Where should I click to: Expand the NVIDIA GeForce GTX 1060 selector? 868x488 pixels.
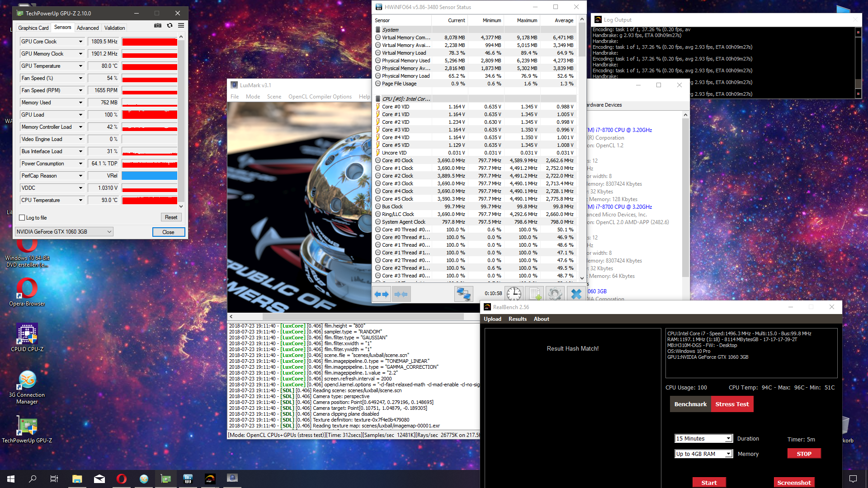pos(64,232)
